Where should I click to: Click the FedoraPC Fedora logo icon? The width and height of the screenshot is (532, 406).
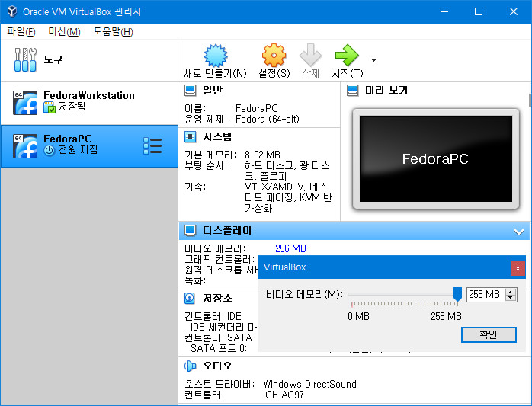click(25, 146)
